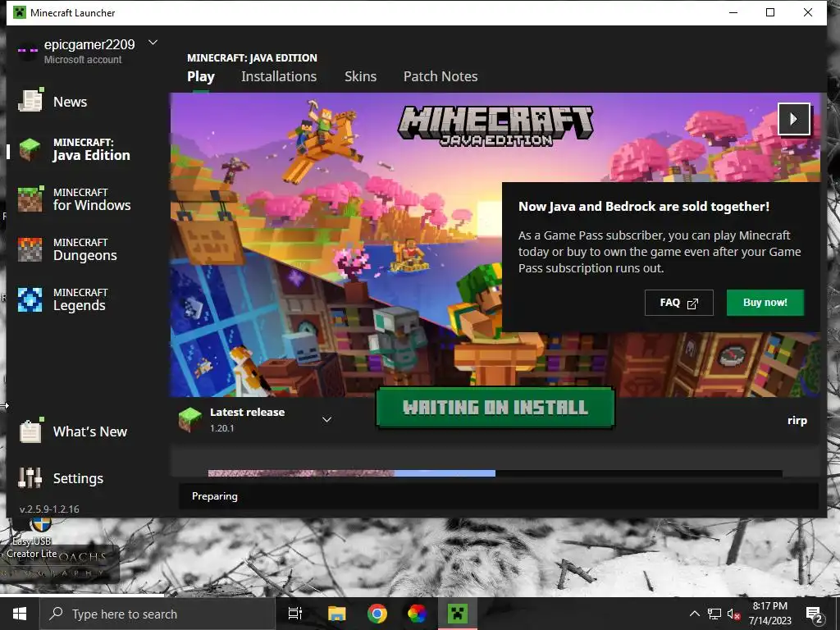Open Task View on the taskbar
Viewport: 840px width, 630px height.
click(x=295, y=614)
